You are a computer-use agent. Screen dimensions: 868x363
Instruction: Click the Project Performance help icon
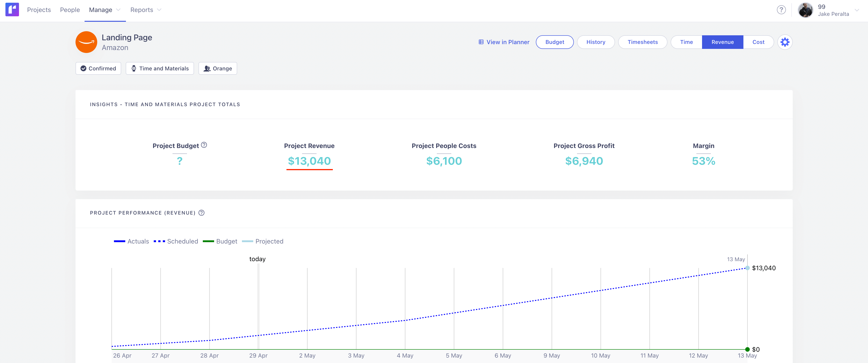tap(201, 213)
